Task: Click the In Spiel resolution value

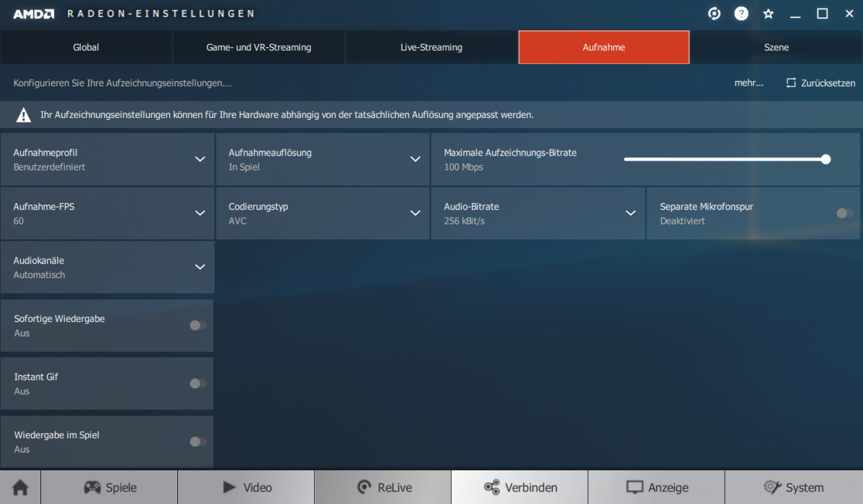Action: pos(244,167)
